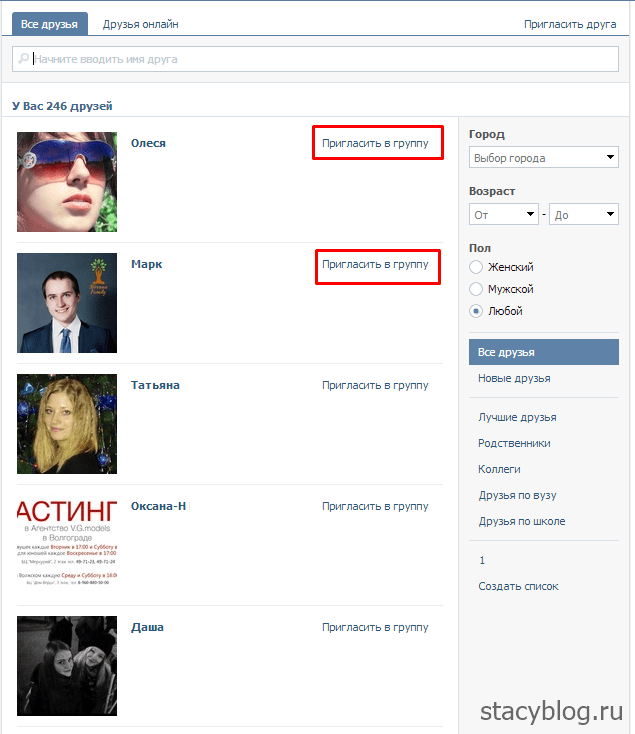Select the Мужской gender radio button
The height and width of the screenshot is (734, 635).
(x=476, y=289)
